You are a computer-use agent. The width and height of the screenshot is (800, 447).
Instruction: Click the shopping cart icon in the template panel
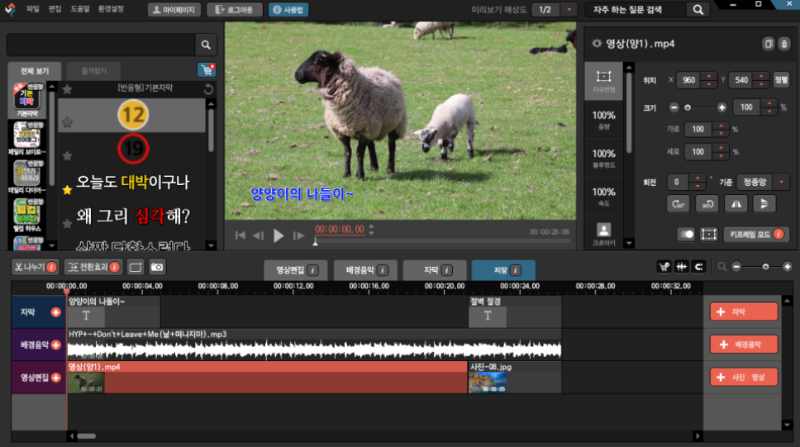(207, 70)
